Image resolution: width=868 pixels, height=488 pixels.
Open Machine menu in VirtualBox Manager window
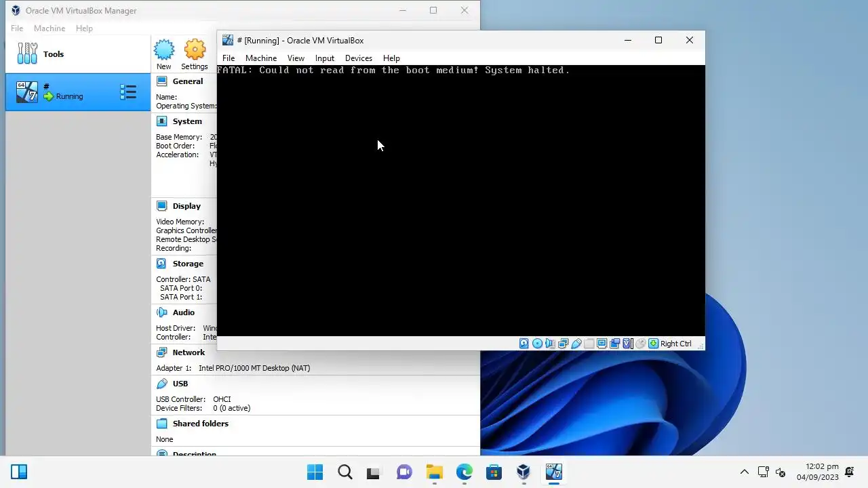(x=50, y=28)
